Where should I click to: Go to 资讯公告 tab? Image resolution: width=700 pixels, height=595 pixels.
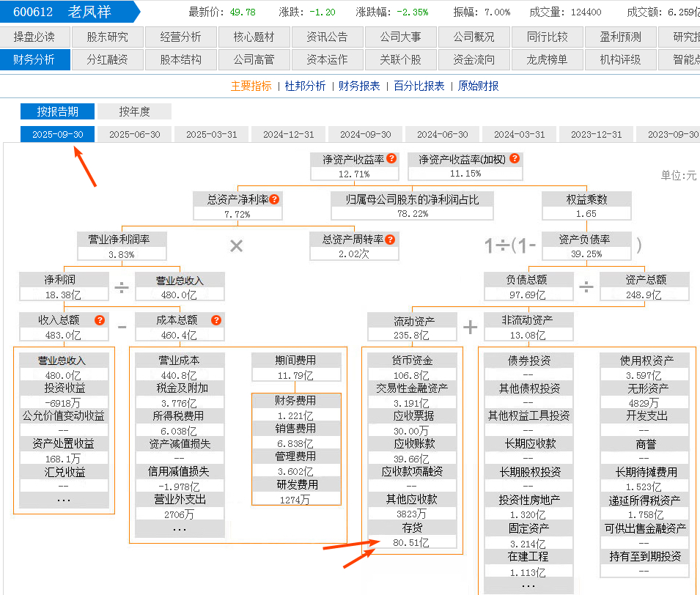point(327,37)
